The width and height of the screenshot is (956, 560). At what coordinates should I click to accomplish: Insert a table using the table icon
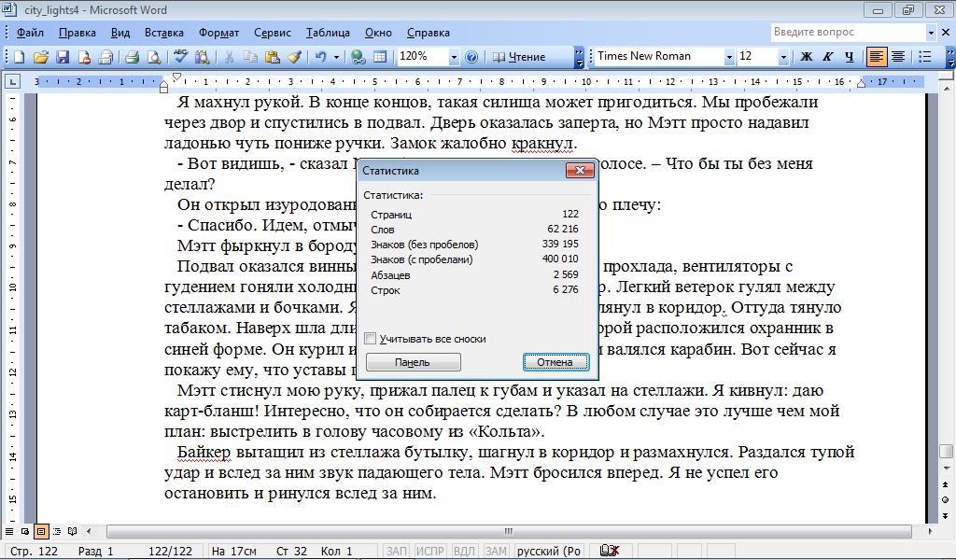(380, 57)
